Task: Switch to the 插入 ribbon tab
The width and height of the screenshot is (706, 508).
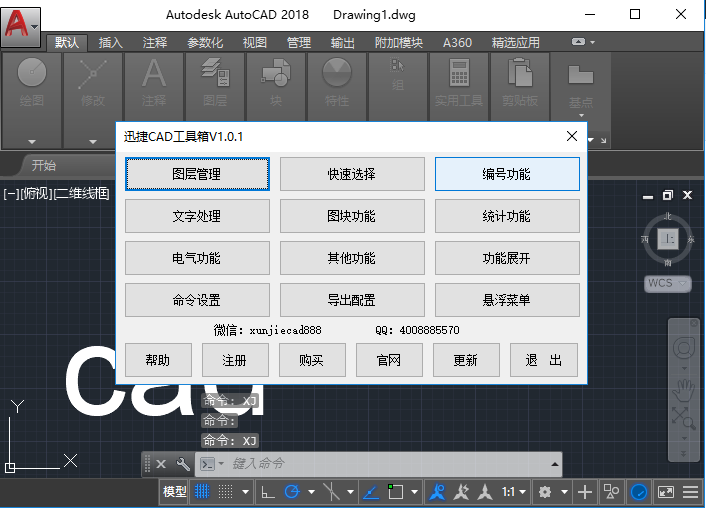Action: click(x=111, y=43)
